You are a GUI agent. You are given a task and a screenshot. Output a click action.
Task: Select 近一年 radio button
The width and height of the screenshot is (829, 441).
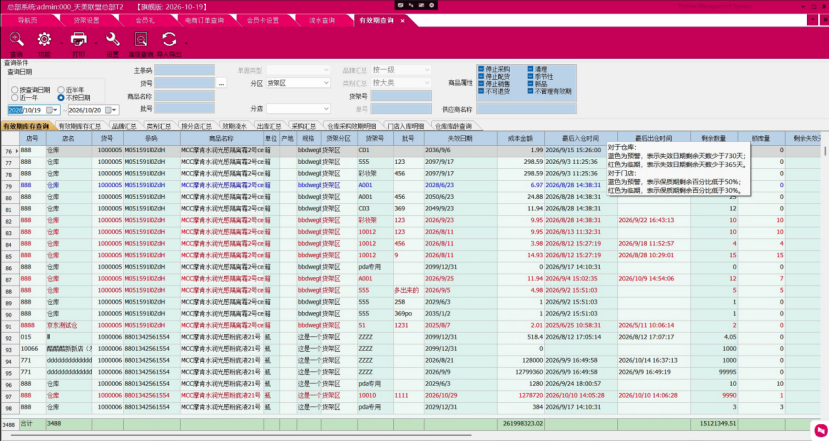(15, 98)
